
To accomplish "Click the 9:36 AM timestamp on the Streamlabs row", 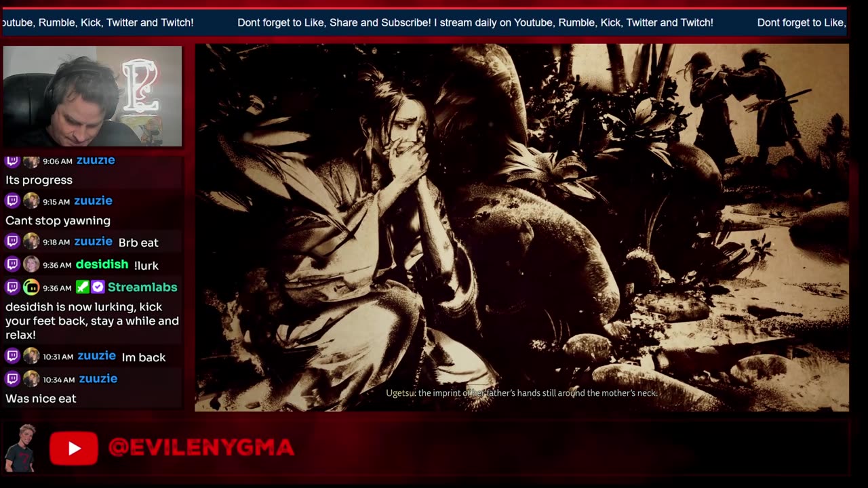I will click(57, 289).
